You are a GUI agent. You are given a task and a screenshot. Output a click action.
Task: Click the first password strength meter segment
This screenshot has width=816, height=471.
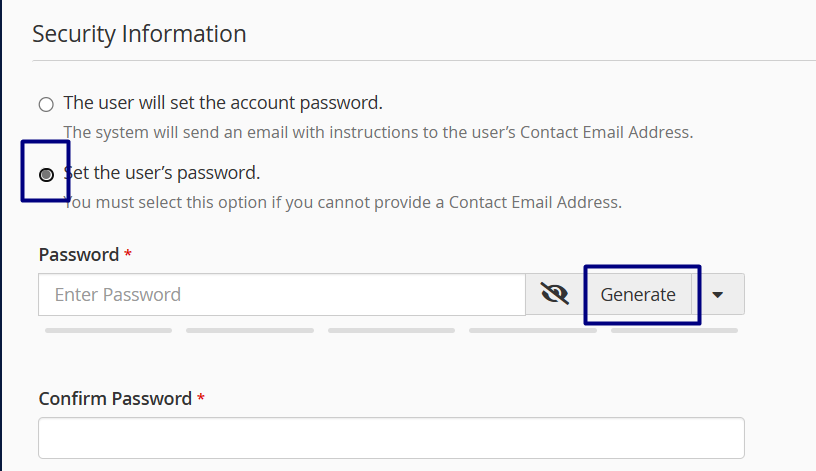coord(108,330)
